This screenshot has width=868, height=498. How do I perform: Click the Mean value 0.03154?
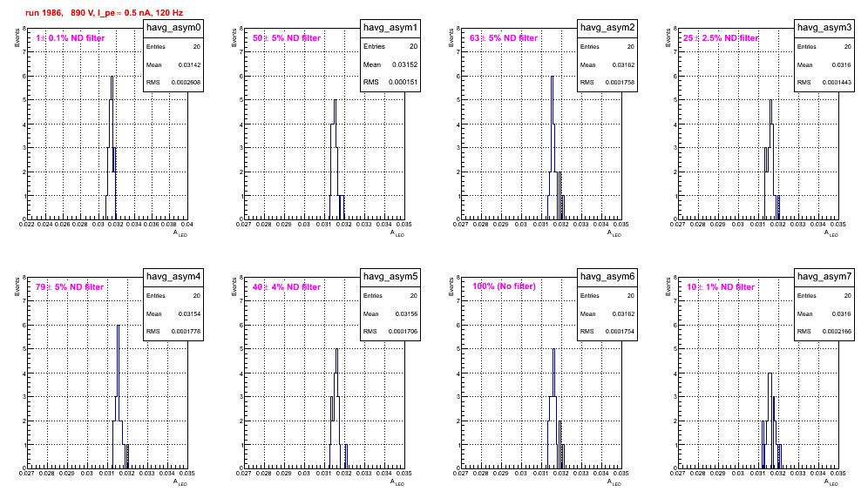coord(189,313)
